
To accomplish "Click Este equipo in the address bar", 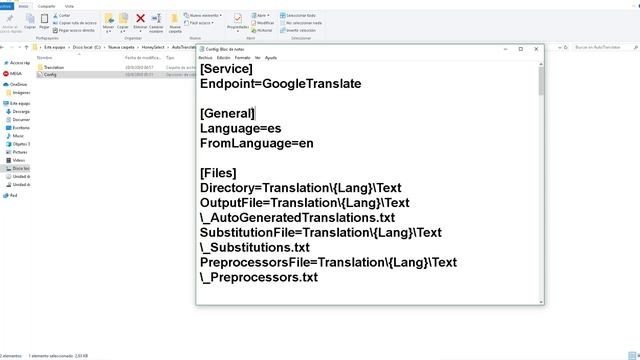I will pos(55,47).
